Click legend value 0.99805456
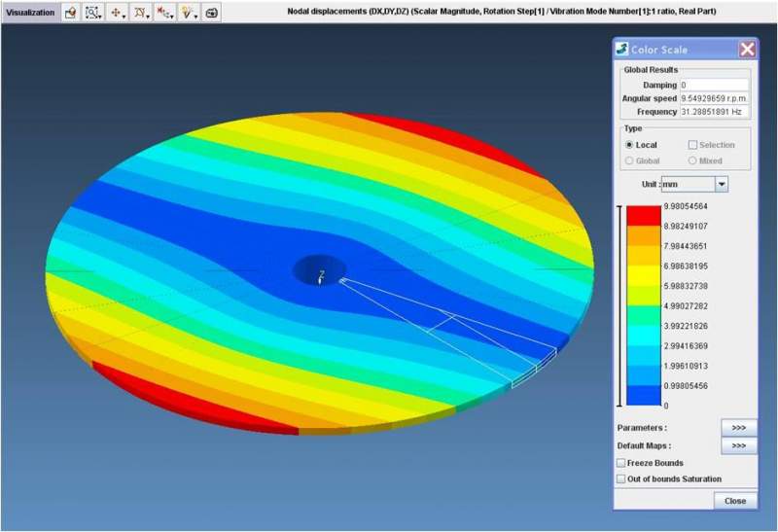The image size is (778, 532). pyautogui.click(x=686, y=386)
